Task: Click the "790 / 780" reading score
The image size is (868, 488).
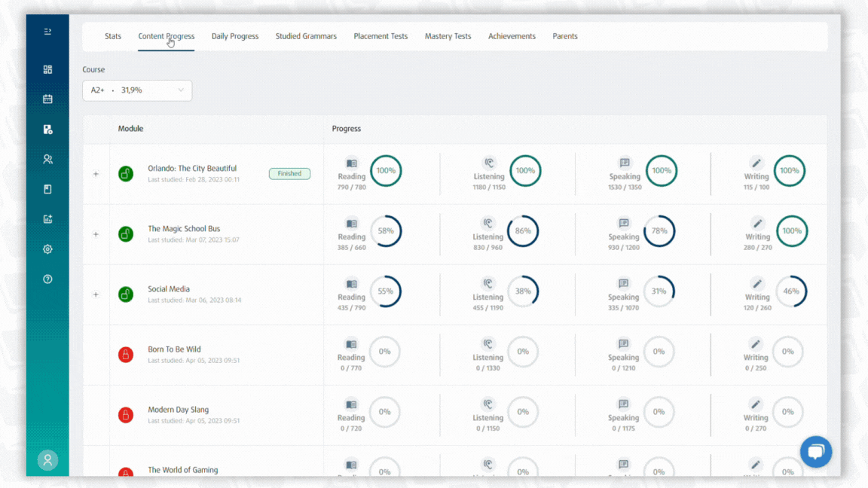Action: [x=352, y=187]
